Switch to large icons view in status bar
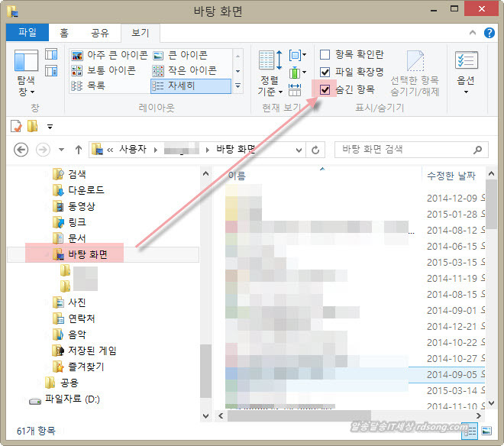 486,431
